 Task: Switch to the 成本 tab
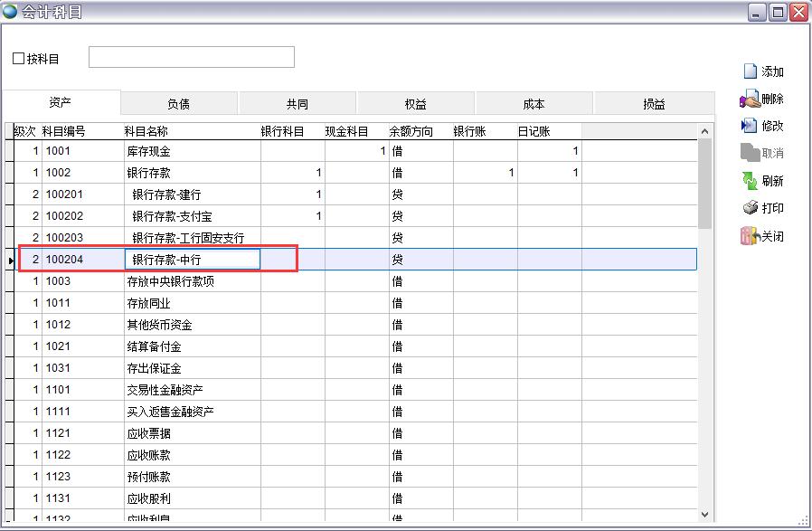tap(533, 104)
